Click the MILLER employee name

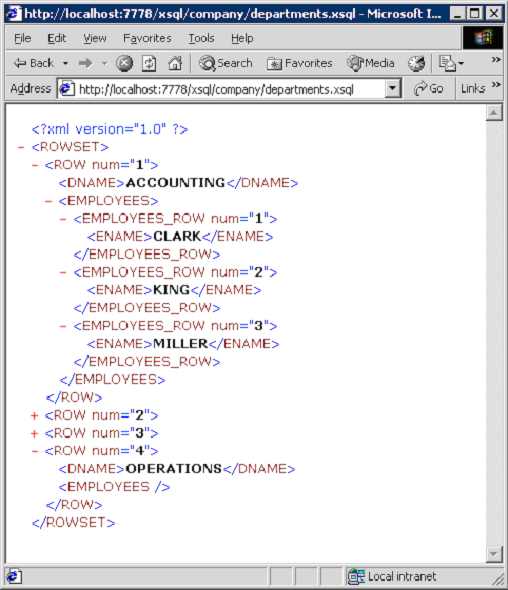click(x=181, y=344)
